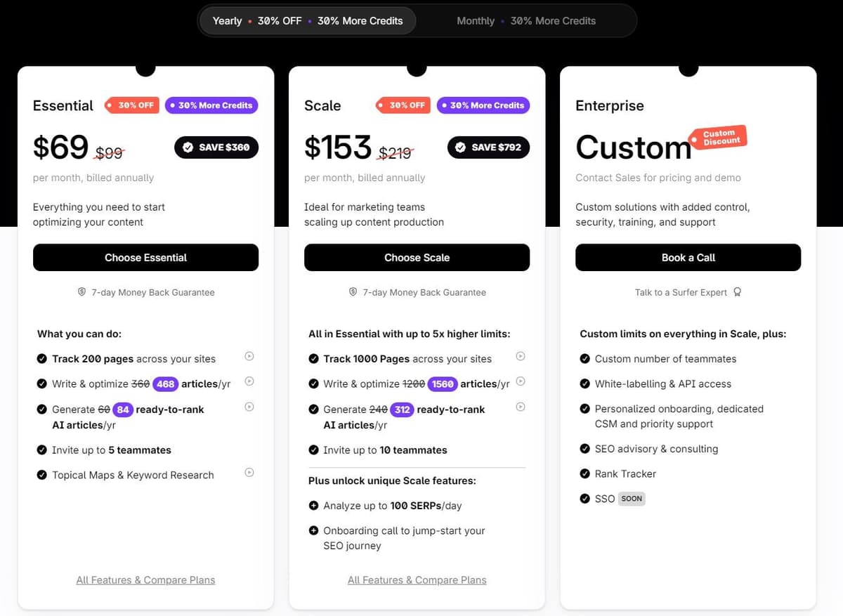Viewport: 843px width, 616px height.
Task: Click the purple 84 AI articles badge
Action: click(x=124, y=409)
